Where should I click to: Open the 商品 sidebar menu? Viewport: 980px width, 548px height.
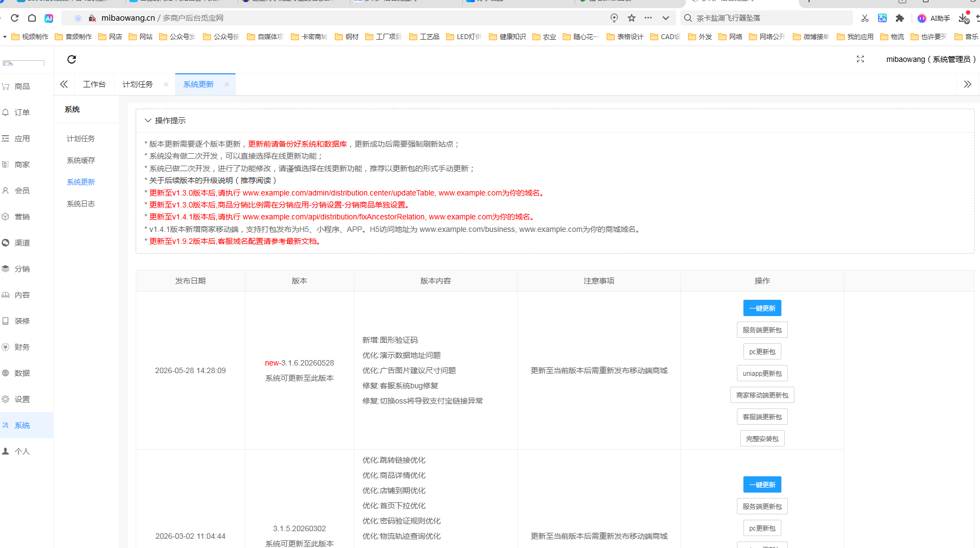[x=27, y=86]
